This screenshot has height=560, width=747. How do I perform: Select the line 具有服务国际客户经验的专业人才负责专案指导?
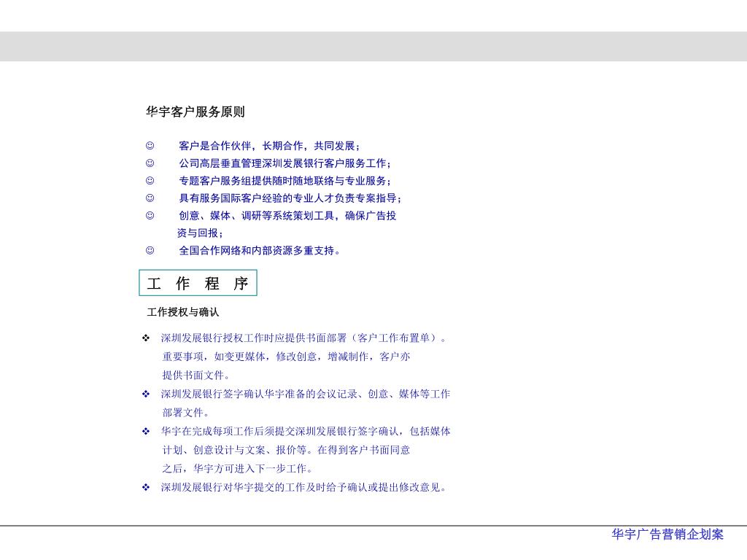point(290,198)
